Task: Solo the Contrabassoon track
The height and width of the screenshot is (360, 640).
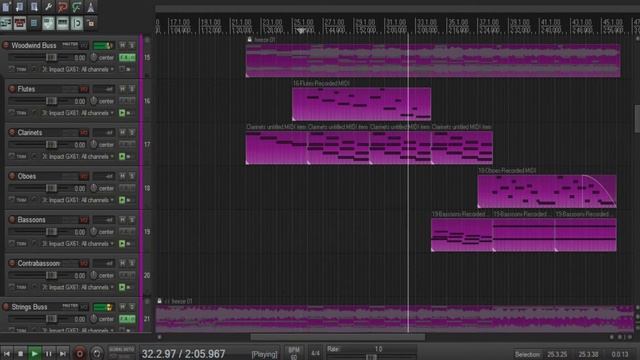Action: 132,264
